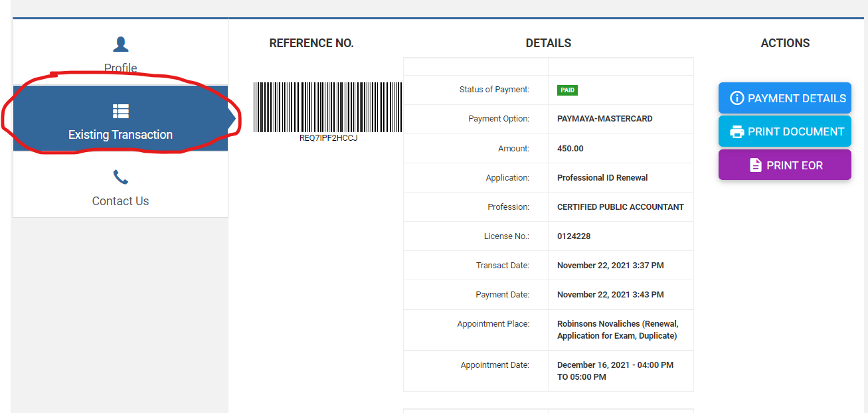Image resolution: width=868 pixels, height=413 pixels.
Task: Click Professional ID Renewal application value
Action: [602, 178]
